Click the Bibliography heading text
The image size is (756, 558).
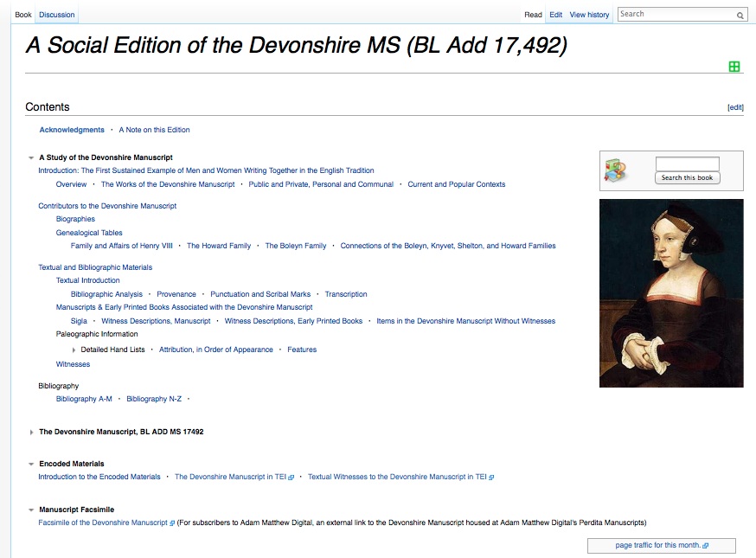tap(58, 387)
